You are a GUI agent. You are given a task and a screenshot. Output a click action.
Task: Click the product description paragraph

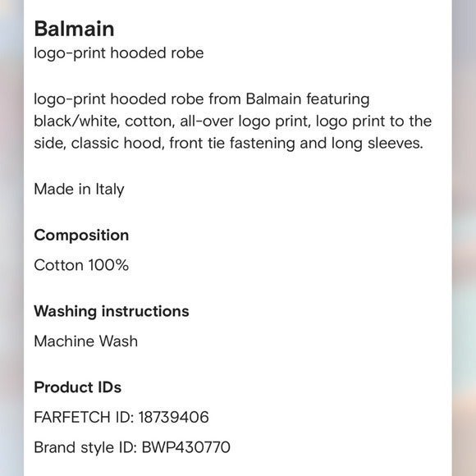[232, 121]
